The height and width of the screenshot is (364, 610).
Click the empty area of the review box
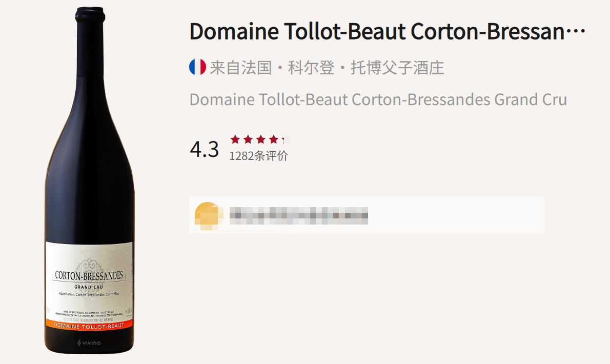456,215
